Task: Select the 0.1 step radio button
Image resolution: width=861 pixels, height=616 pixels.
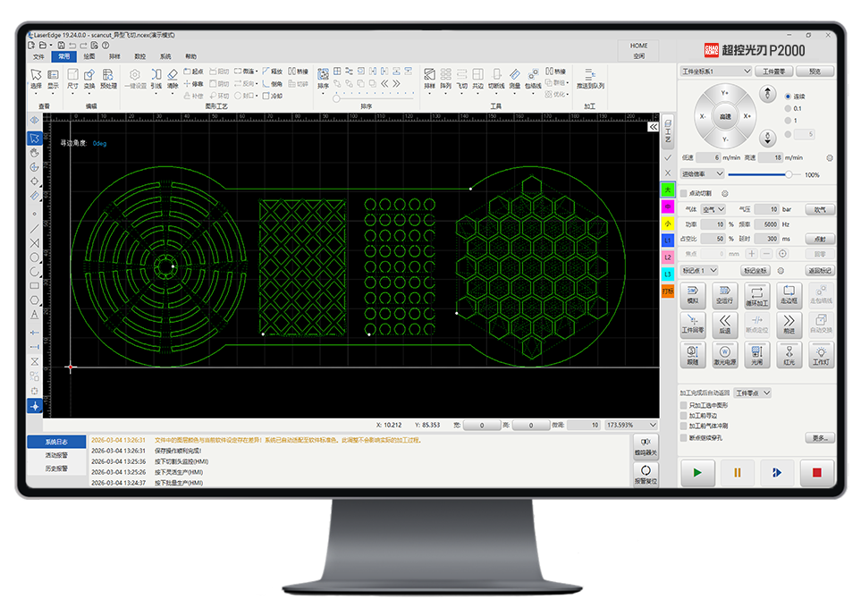Action: (788, 108)
